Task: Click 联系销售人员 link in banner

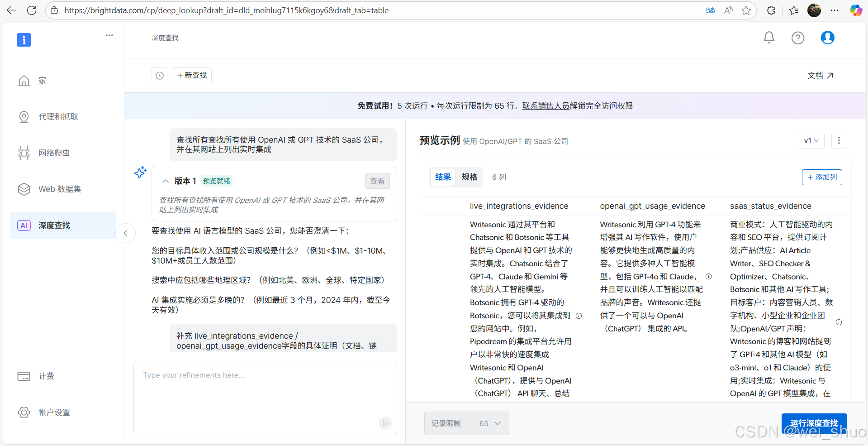Action: point(546,106)
